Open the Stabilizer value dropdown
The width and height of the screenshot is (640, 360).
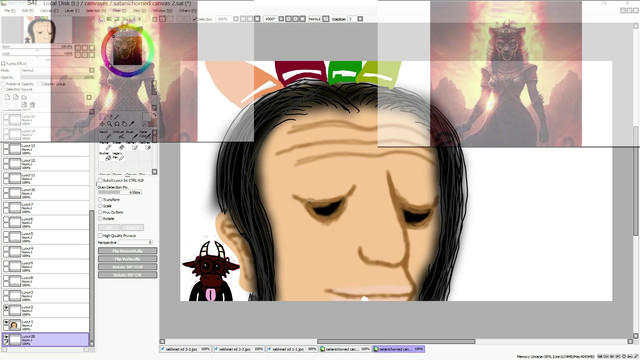coord(360,19)
